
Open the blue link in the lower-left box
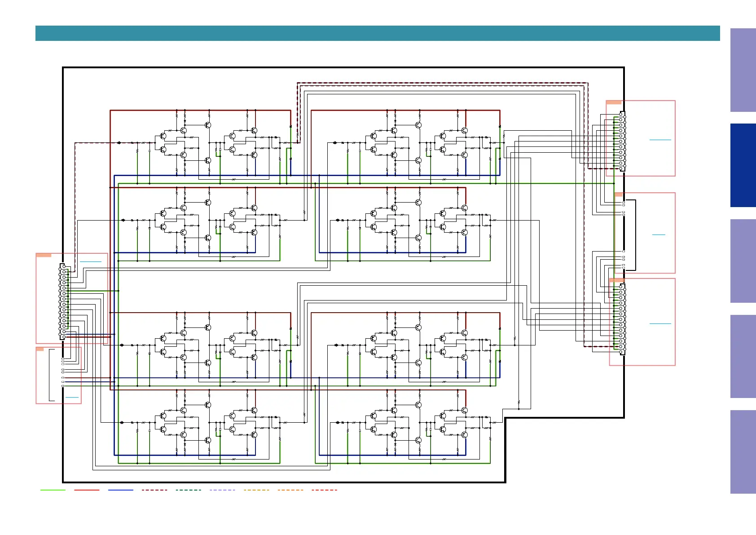pos(72,397)
